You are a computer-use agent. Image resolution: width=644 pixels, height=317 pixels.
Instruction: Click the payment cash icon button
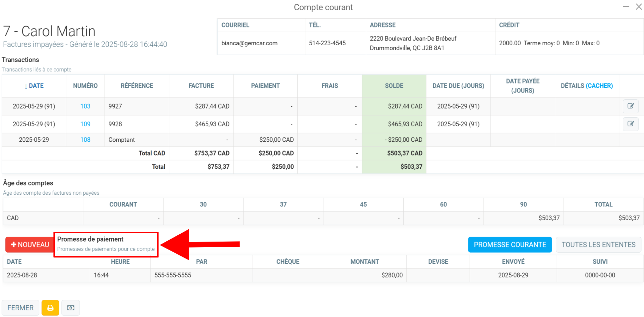pos(70,308)
